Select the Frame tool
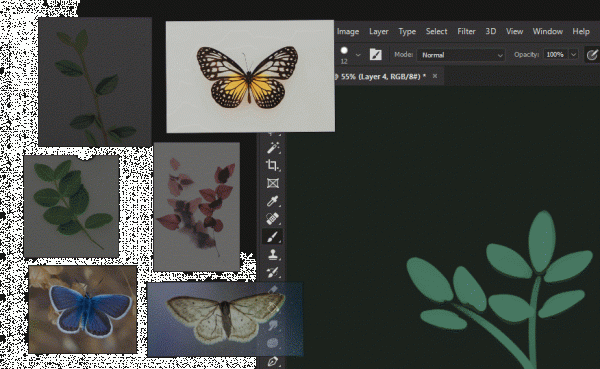Image resolution: width=600 pixels, height=369 pixels. coord(272,183)
